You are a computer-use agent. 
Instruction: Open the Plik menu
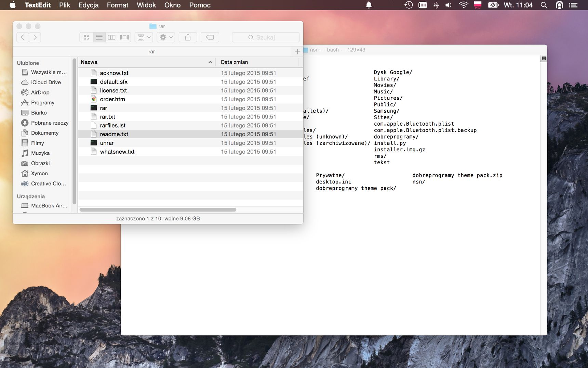[x=65, y=5]
